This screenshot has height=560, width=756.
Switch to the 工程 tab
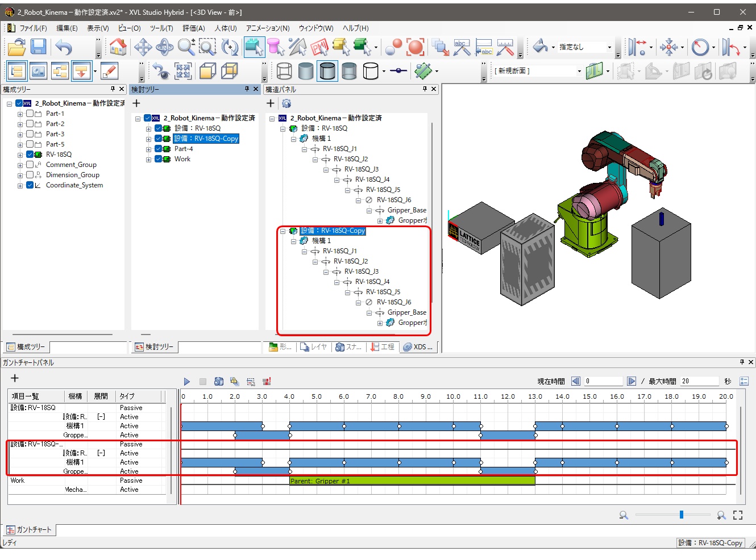(x=383, y=347)
